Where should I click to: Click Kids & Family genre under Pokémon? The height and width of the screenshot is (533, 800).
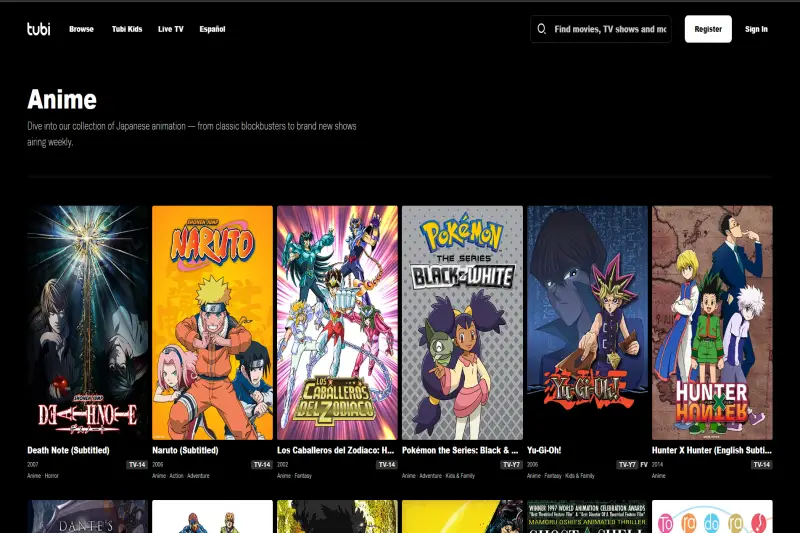[x=460, y=476]
